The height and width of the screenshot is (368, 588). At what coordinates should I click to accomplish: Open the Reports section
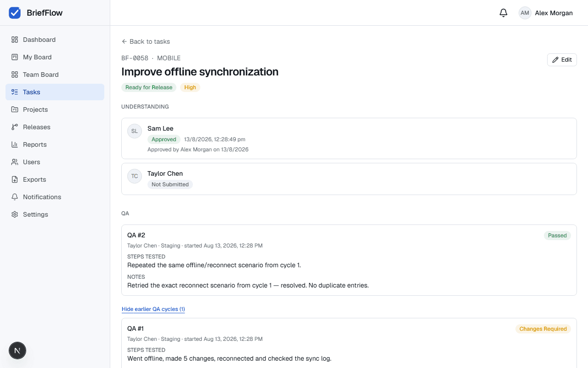pyautogui.click(x=55, y=144)
